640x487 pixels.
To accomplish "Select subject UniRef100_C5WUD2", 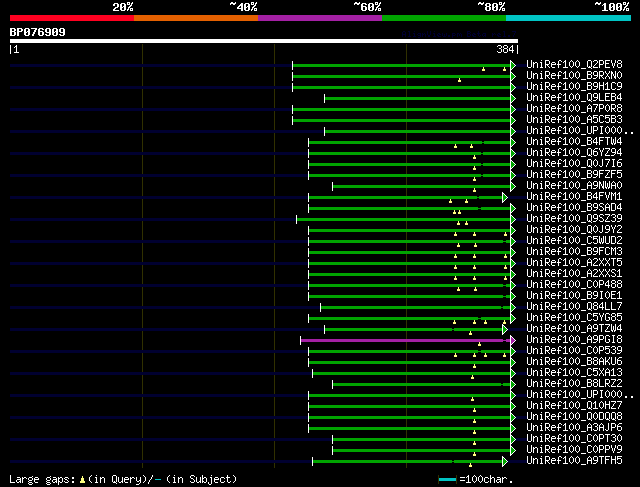I will tap(574, 241).
